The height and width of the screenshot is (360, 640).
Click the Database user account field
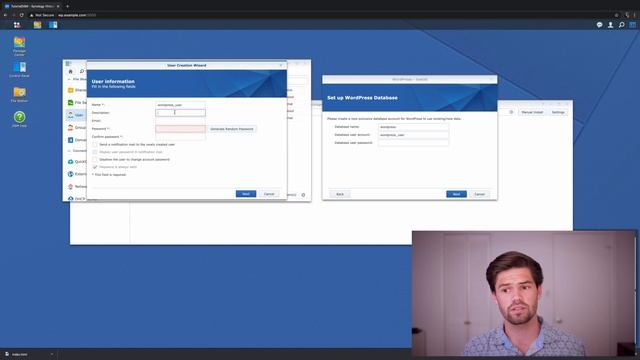coord(413,135)
